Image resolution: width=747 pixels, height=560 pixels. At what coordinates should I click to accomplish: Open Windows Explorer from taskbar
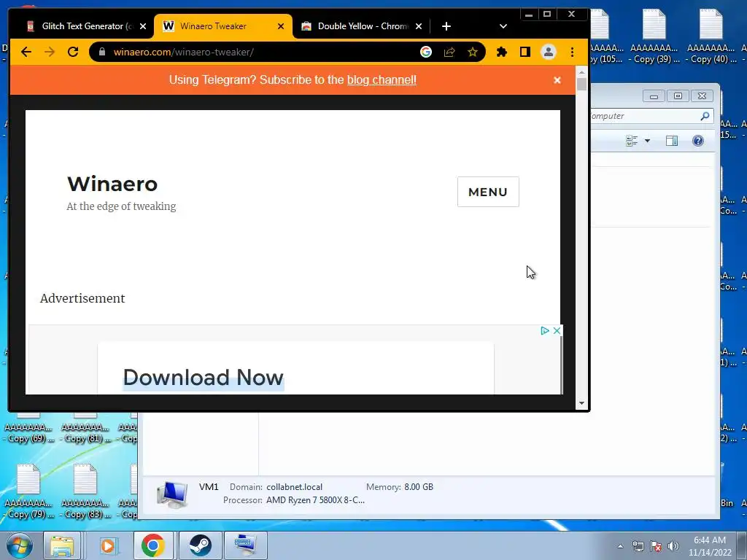pos(63,545)
